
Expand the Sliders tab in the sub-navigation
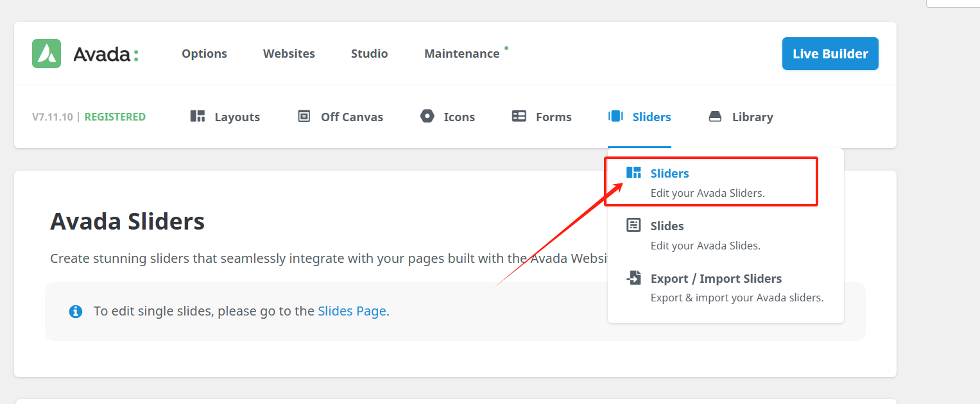tap(639, 117)
